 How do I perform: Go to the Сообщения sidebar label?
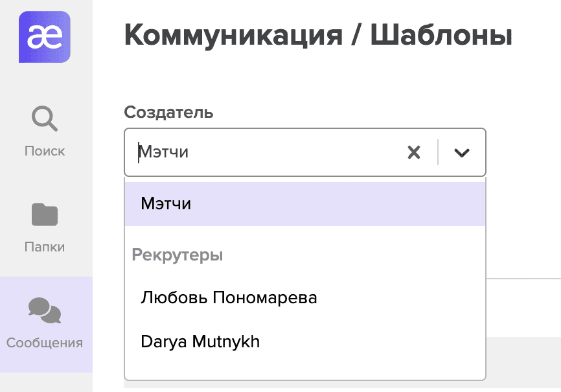pyautogui.click(x=45, y=343)
